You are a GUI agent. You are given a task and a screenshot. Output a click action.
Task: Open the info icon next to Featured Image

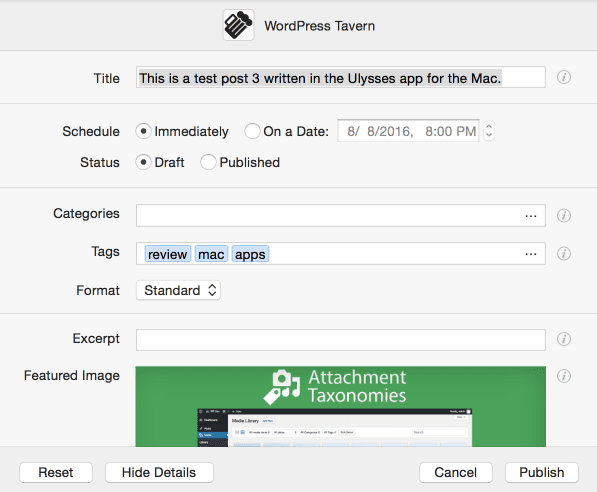click(563, 376)
